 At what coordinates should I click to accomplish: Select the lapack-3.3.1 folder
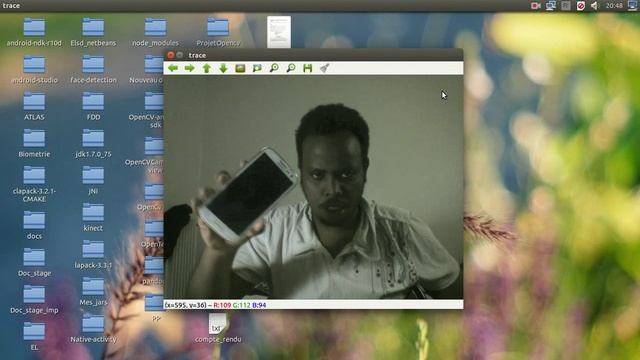click(x=93, y=255)
